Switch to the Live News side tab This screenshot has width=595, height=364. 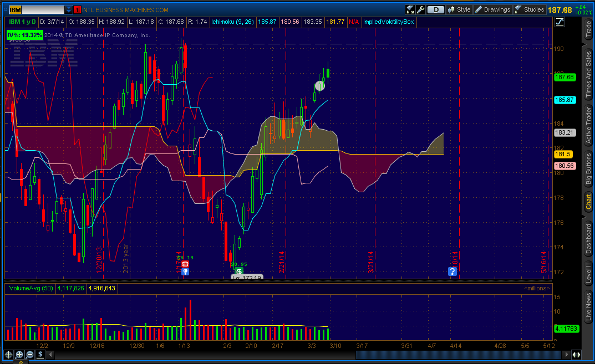coord(588,306)
